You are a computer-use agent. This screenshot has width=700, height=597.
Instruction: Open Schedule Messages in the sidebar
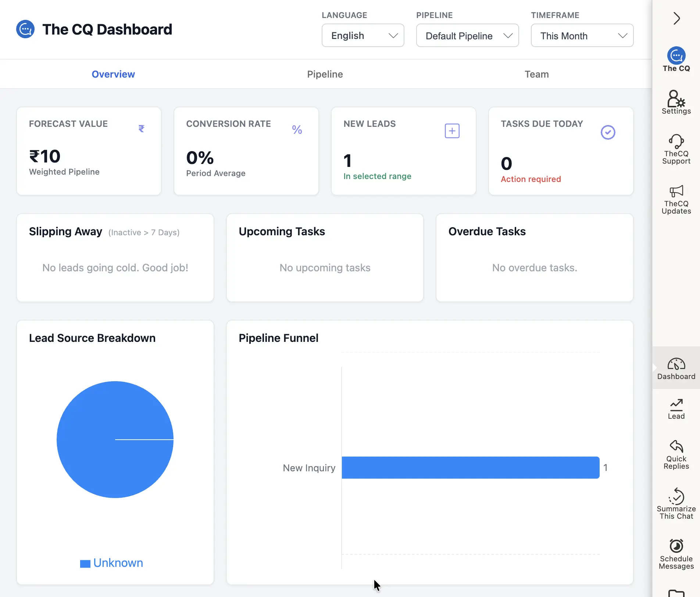pyautogui.click(x=676, y=554)
